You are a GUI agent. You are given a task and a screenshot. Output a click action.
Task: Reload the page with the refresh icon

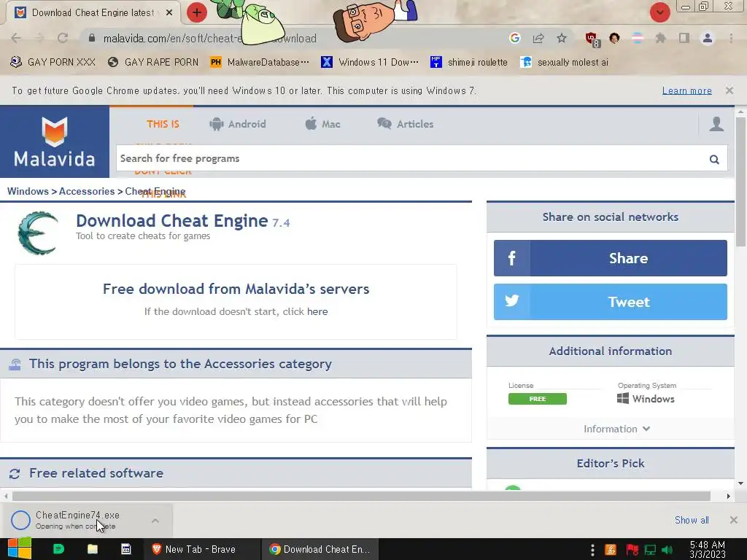(63, 38)
